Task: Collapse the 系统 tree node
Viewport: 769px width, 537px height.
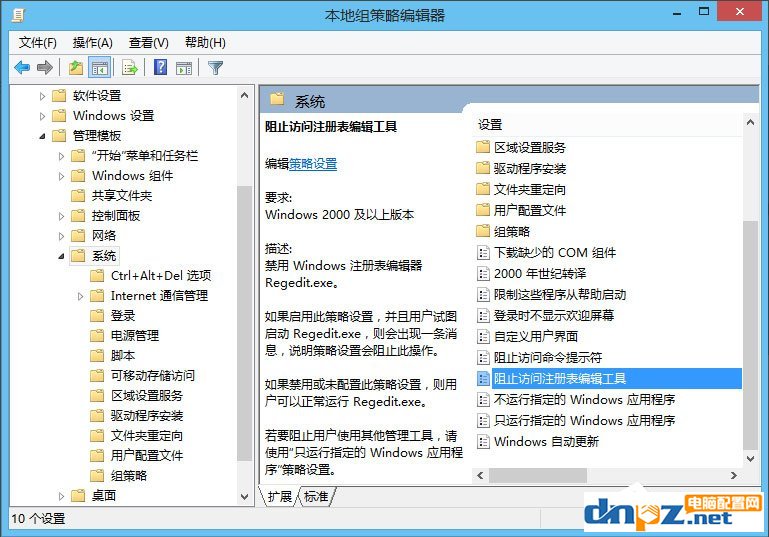Action: [x=61, y=256]
